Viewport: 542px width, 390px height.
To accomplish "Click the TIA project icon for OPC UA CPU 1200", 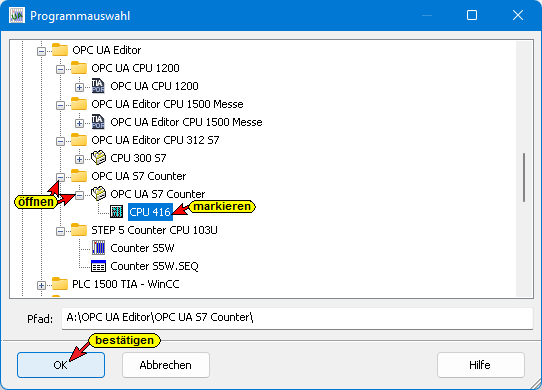I will (x=98, y=86).
